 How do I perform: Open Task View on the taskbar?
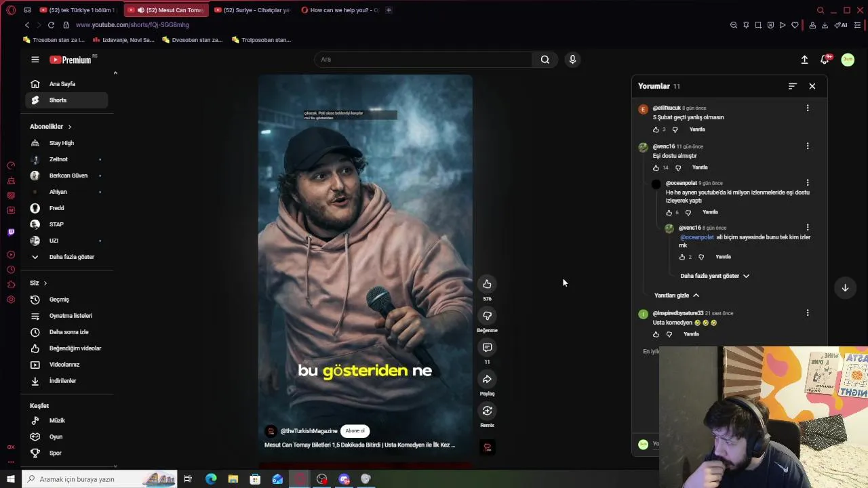(x=188, y=479)
